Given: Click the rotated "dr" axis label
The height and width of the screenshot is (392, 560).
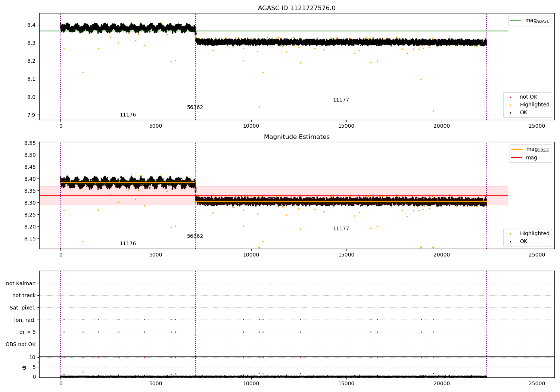Looking at the screenshot, I should 24,367.
